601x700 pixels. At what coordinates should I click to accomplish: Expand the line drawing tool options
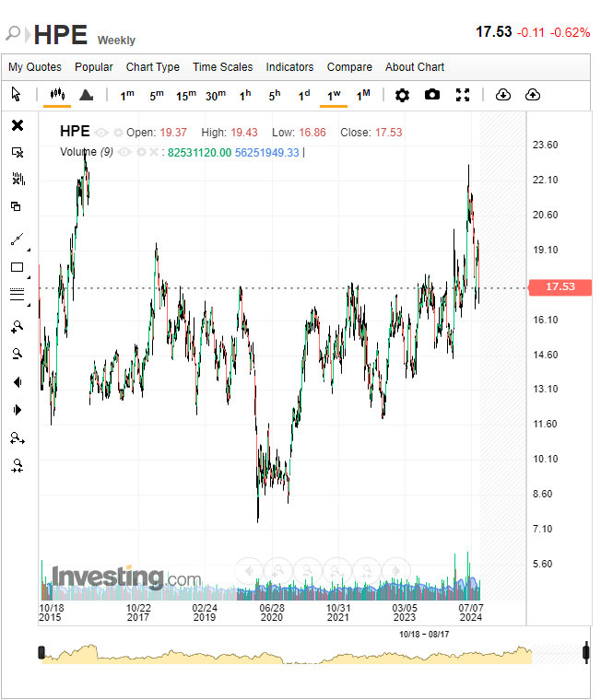(28, 250)
